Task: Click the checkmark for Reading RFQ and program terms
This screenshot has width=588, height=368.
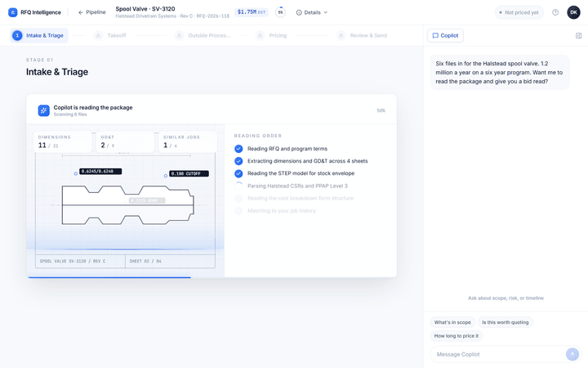Action: click(238, 149)
